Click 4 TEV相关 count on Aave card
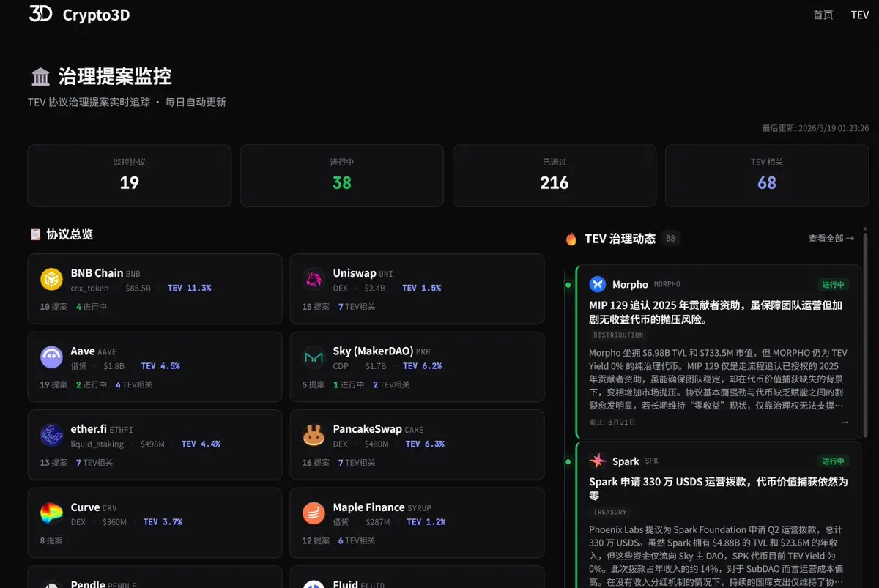The width and height of the screenshot is (879, 588). click(134, 384)
